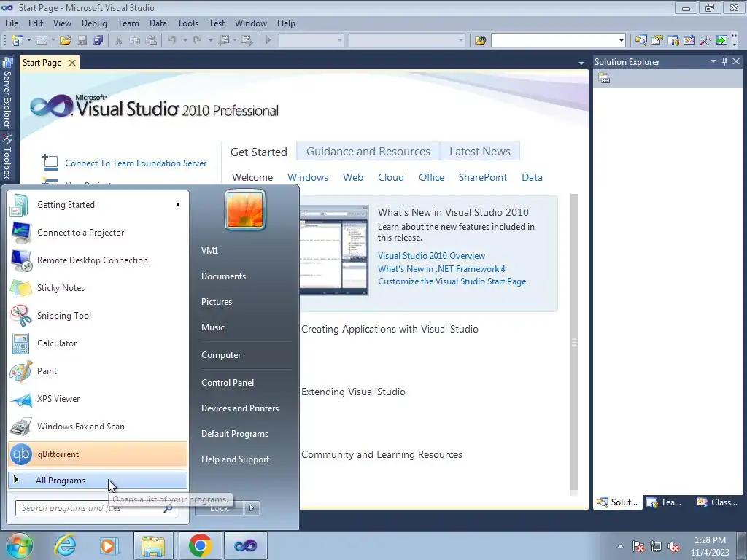Open the shutdown options arrow

(252, 508)
